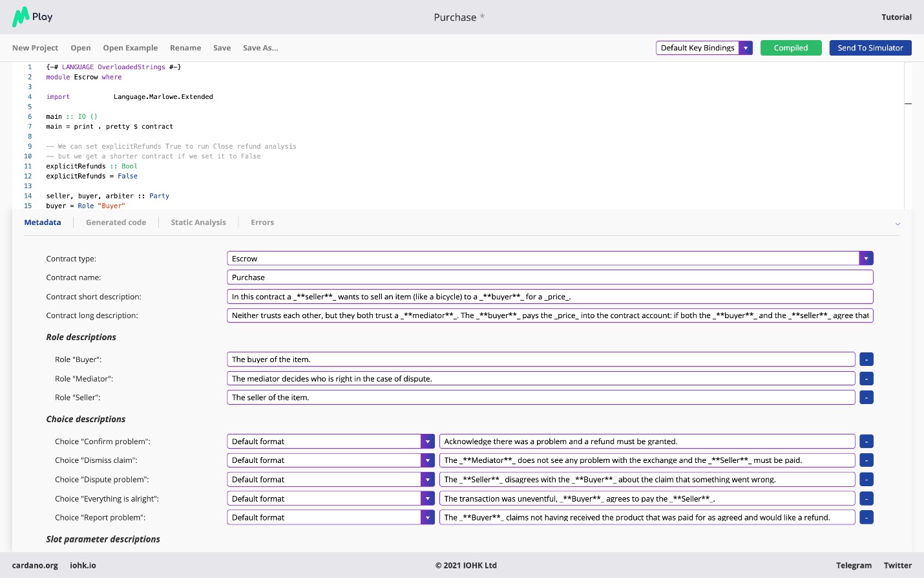Open the Errors tab

point(262,222)
